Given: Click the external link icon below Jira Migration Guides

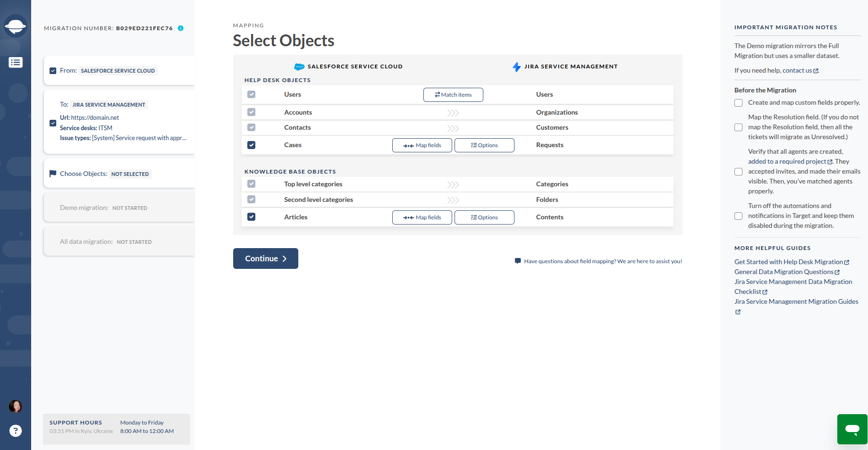Looking at the screenshot, I should [738, 312].
